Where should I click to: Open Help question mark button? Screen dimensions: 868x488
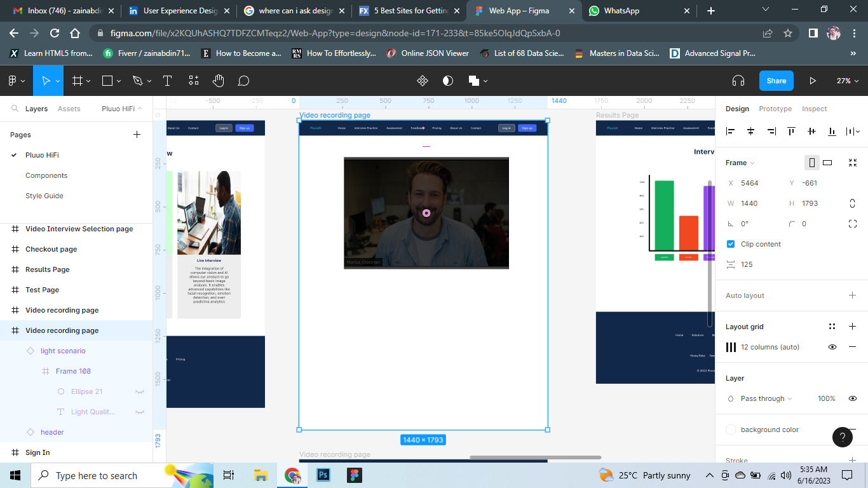coord(843,437)
